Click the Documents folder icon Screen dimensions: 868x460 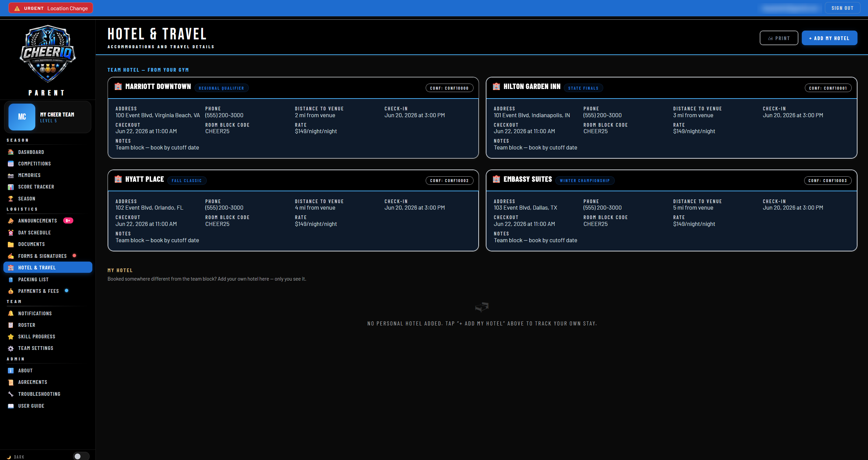pos(11,244)
